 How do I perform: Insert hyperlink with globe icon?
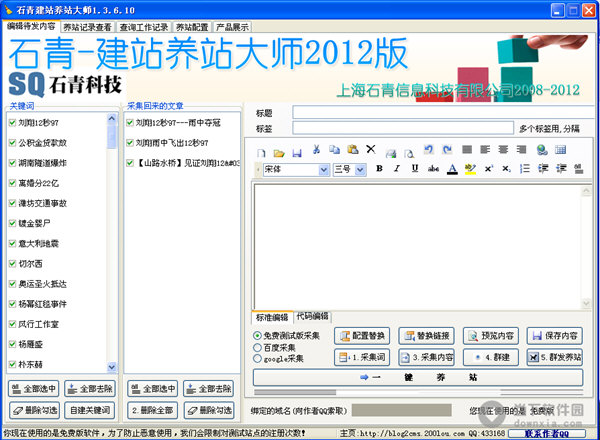(x=542, y=150)
